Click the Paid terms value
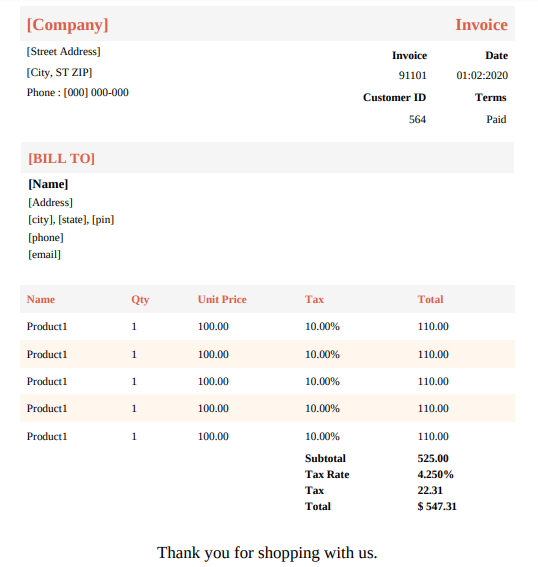This screenshot has width=538, height=567. (x=496, y=119)
